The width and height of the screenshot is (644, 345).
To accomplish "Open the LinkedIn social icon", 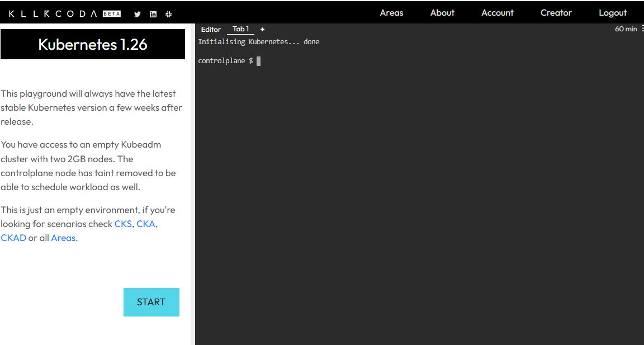I will [x=153, y=14].
